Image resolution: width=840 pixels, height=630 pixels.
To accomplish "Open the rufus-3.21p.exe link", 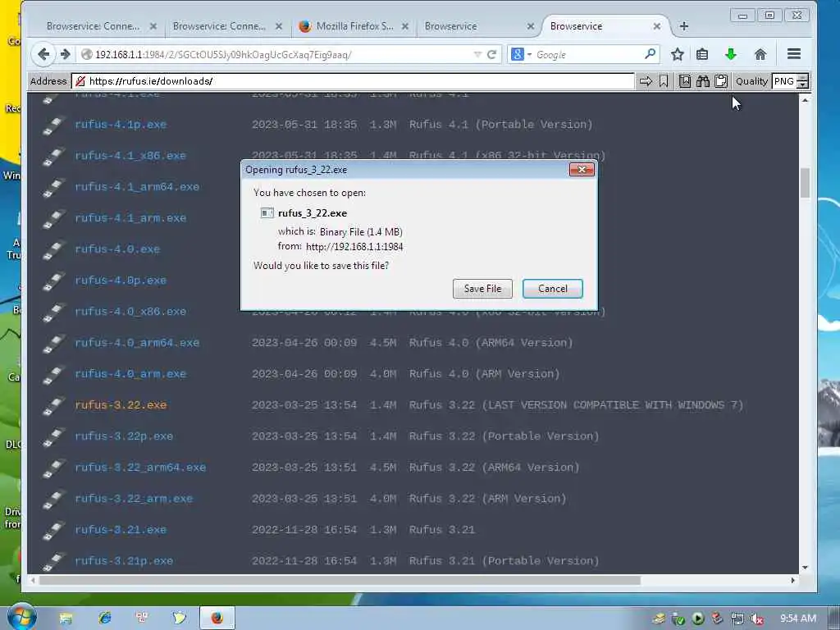I will coord(124,561).
